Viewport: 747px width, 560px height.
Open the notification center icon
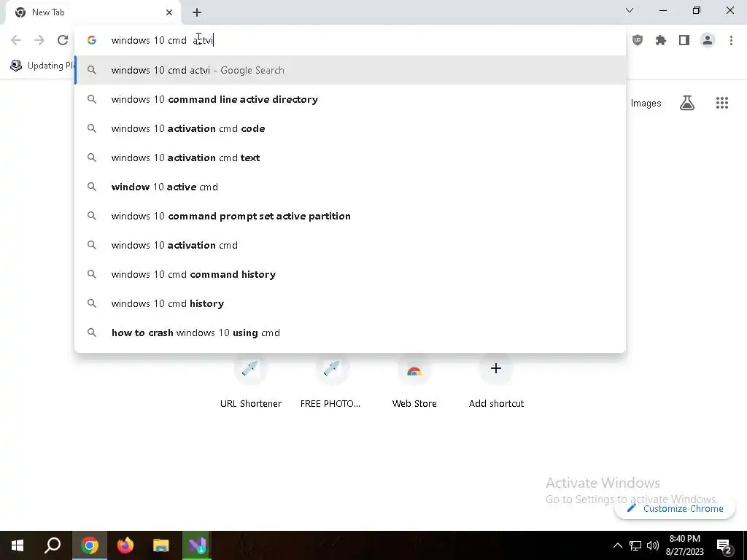click(724, 545)
